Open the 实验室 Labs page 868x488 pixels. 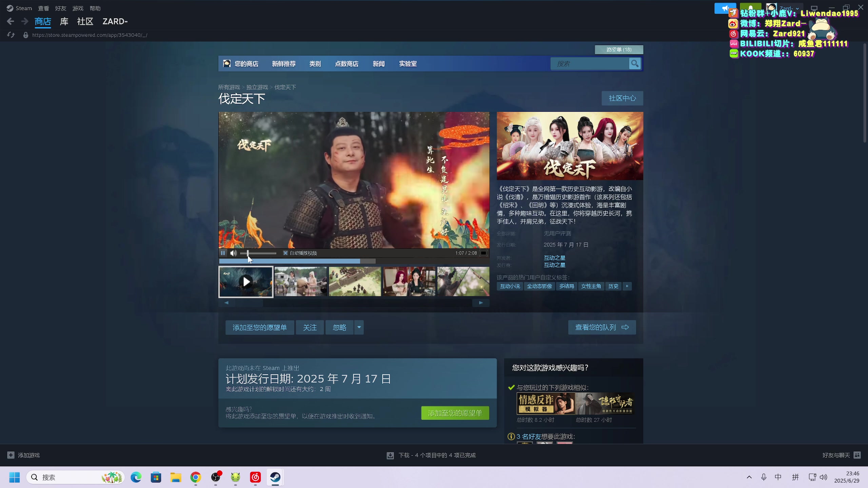408,64
